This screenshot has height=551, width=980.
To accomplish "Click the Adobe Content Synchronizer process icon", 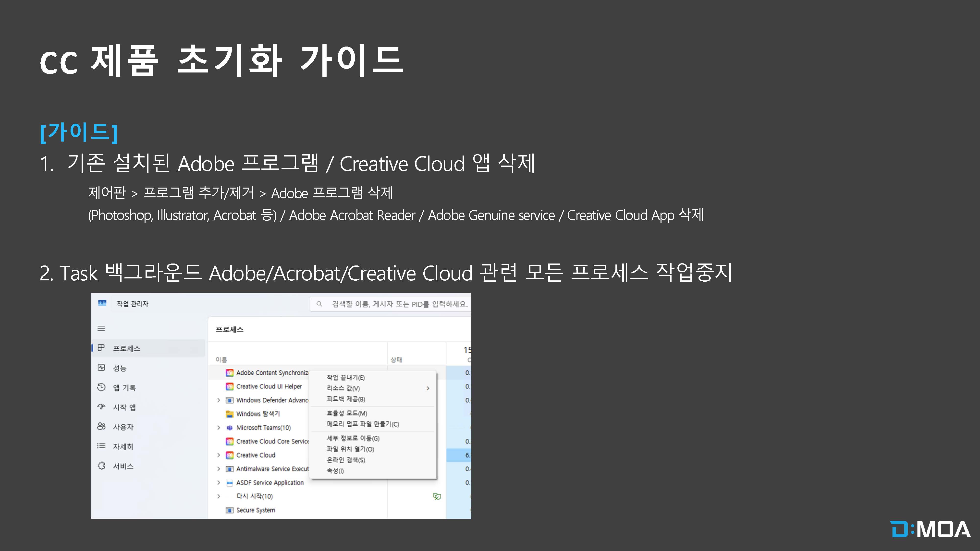I will (x=229, y=373).
